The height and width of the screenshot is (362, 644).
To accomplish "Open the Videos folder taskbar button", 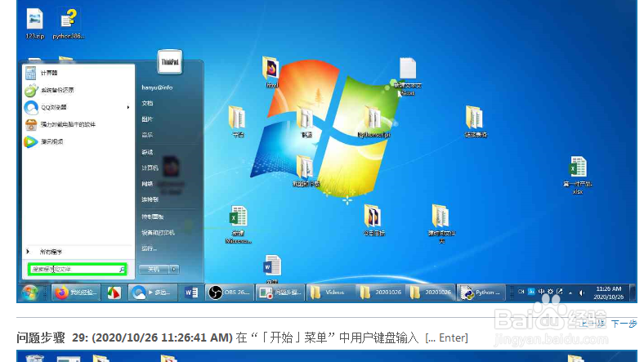I will tap(331, 293).
